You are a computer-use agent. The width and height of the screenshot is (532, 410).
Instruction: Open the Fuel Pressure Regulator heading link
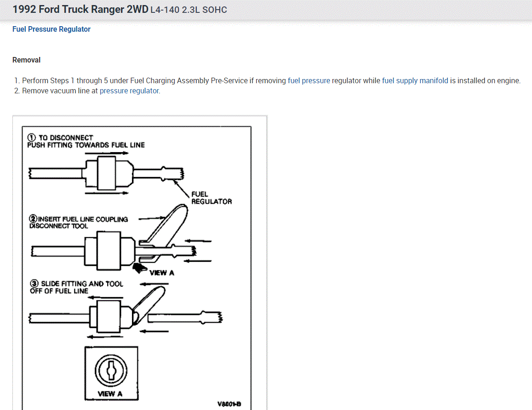51,29
